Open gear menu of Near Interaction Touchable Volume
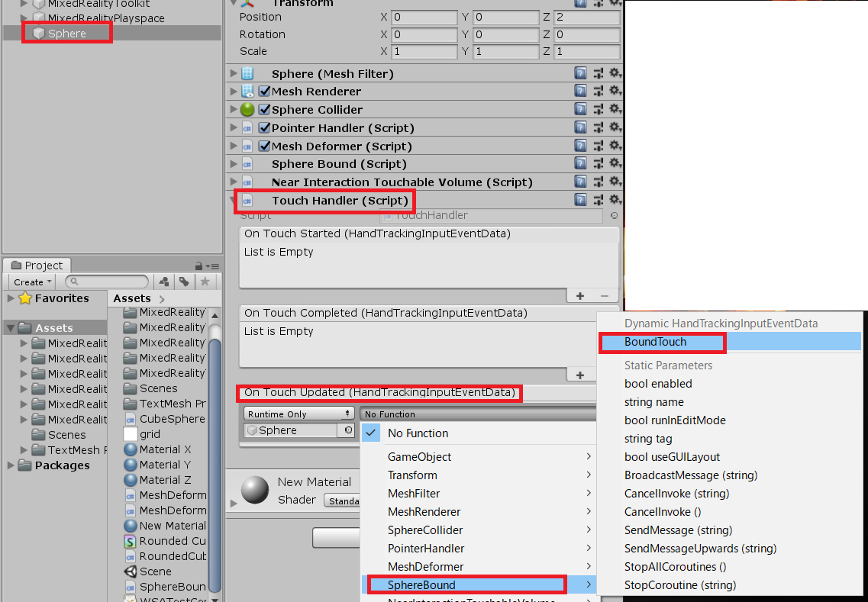The width and height of the screenshot is (868, 602). click(x=615, y=182)
